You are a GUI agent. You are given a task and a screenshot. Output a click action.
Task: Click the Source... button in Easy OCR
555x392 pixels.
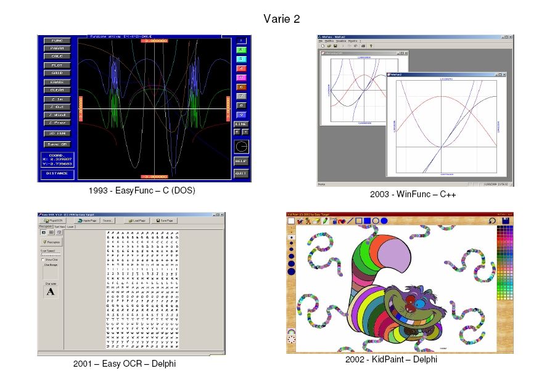coord(108,221)
